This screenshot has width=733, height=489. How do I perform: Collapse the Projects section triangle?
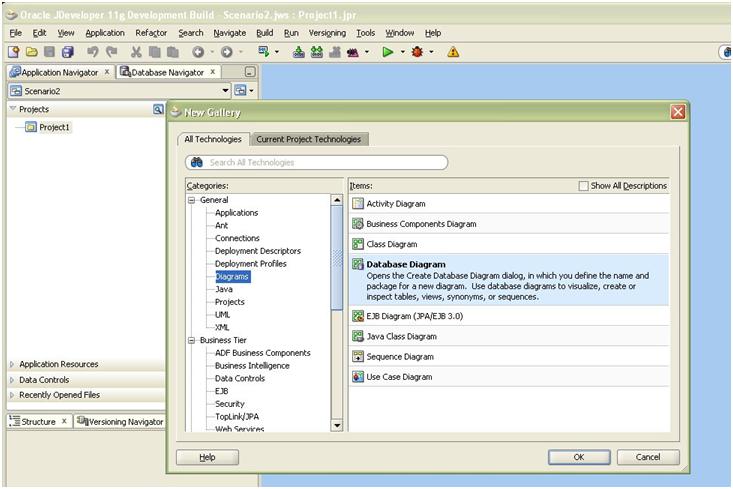pos(13,108)
